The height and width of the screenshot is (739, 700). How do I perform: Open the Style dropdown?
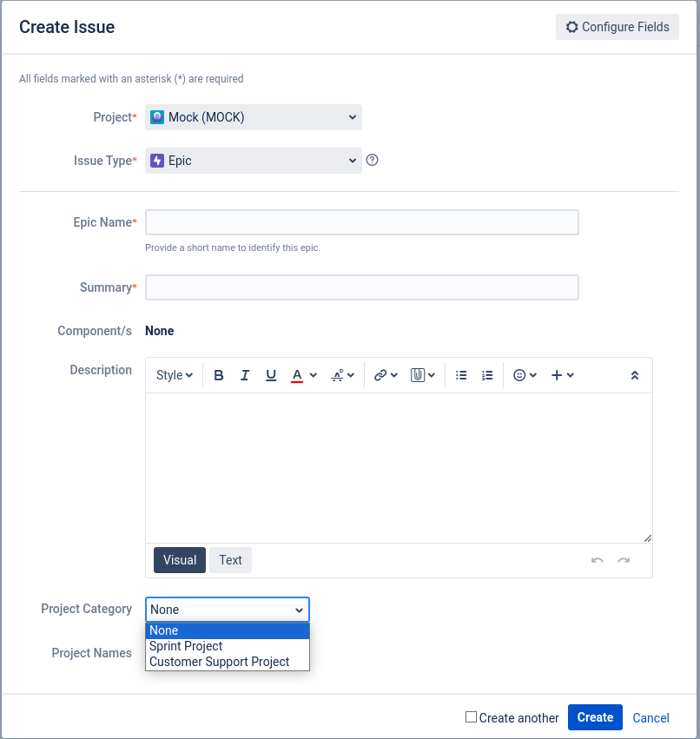[x=175, y=375]
